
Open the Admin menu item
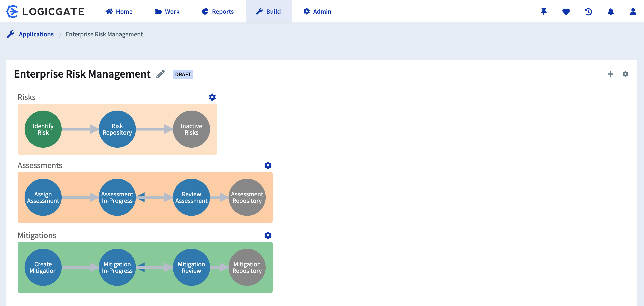pyautogui.click(x=317, y=12)
